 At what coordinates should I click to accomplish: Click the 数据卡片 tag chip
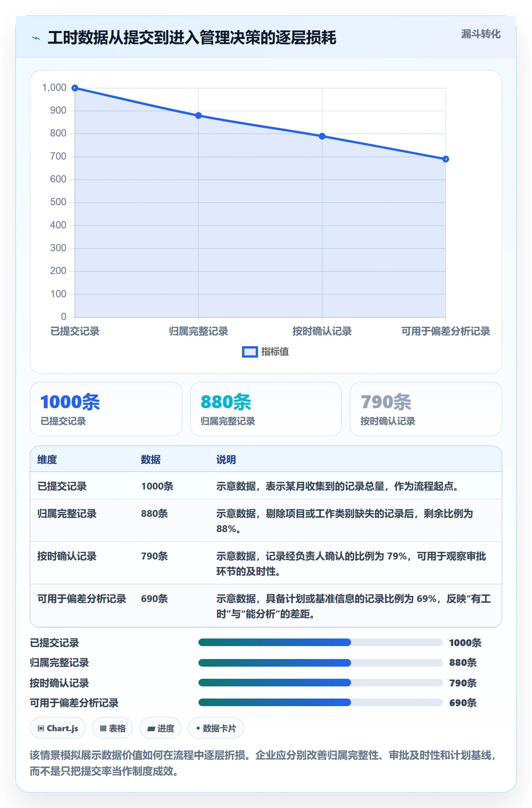pyautogui.click(x=216, y=728)
